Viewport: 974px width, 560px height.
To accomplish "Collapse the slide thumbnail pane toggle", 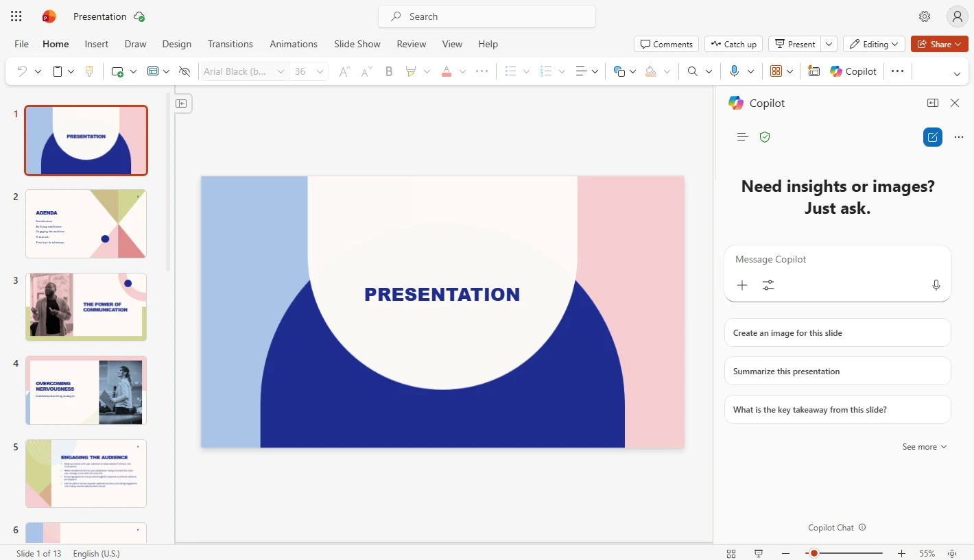I will pyautogui.click(x=181, y=104).
